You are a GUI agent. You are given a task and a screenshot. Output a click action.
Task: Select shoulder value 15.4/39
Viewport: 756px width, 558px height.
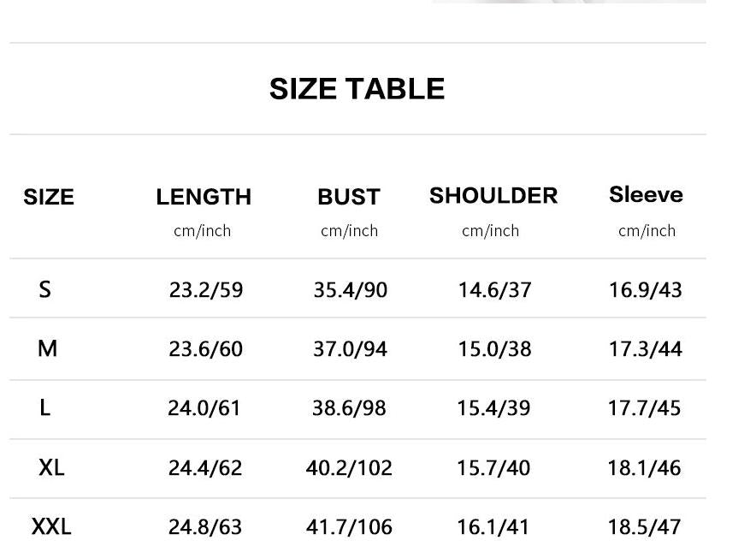tap(493, 408)
